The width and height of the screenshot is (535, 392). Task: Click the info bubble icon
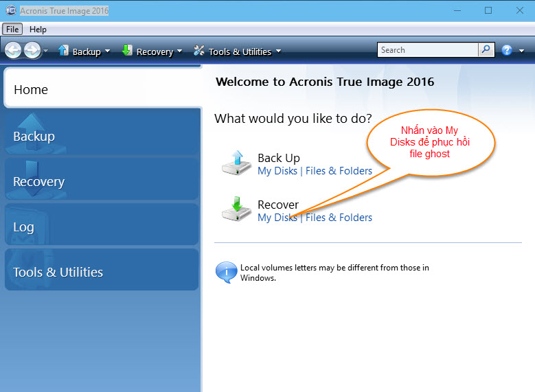click(x=226, y=273)
